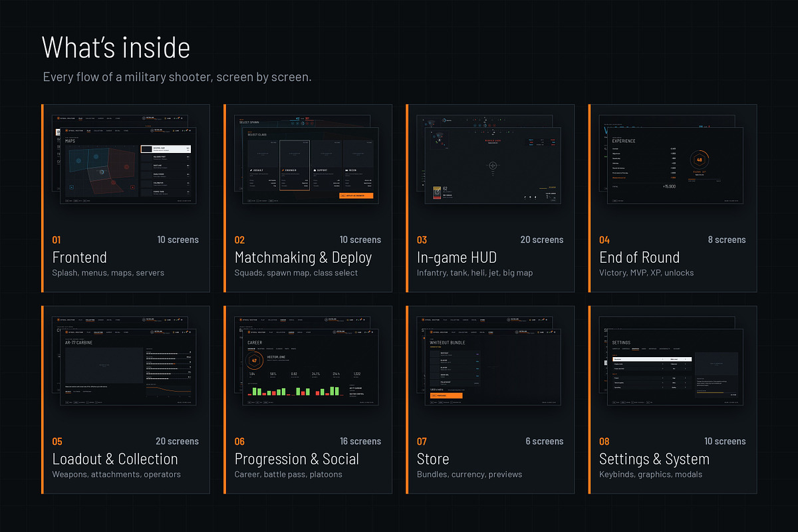Click '20 screens' on Loadout & Collection card

coord(177,441)
